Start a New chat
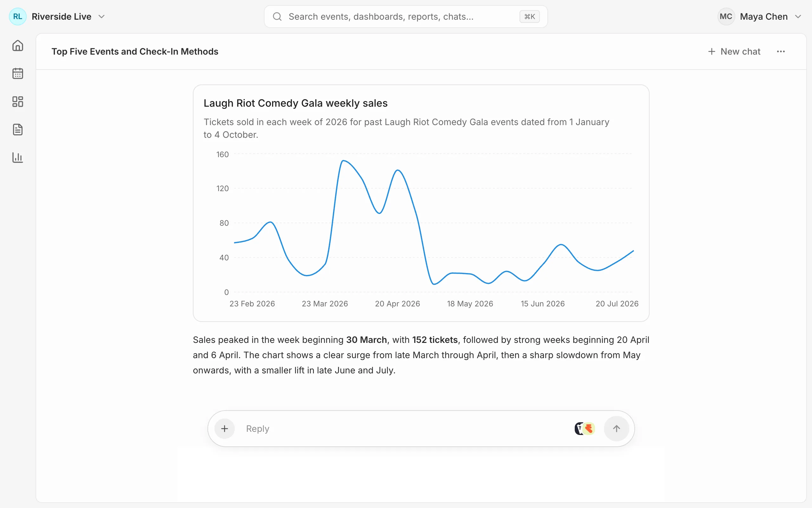Image resolution: width=812 pixels, height=508 pixels. 734,51
